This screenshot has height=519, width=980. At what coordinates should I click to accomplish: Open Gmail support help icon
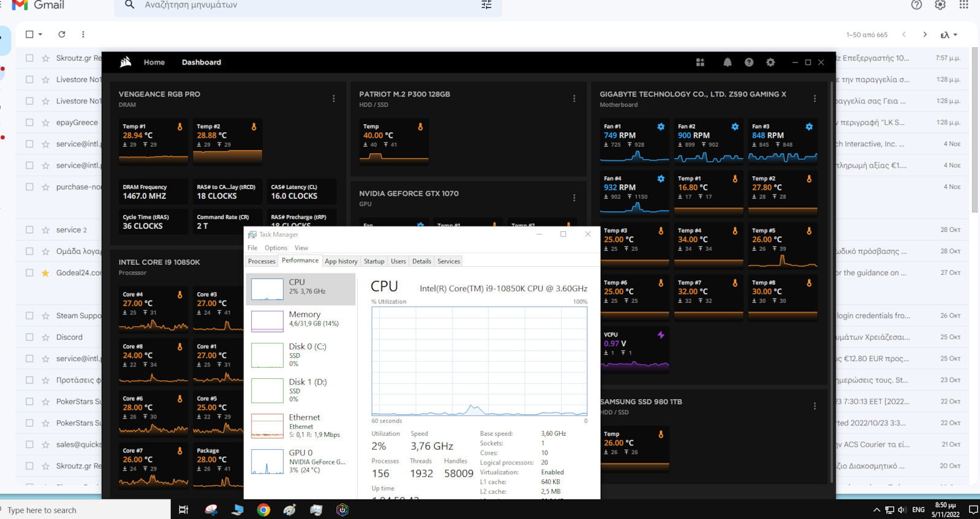pos(916,5)
